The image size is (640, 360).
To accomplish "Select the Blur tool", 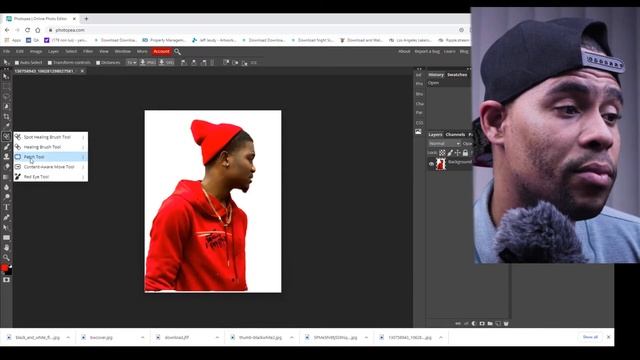I will tap(6, 187).
